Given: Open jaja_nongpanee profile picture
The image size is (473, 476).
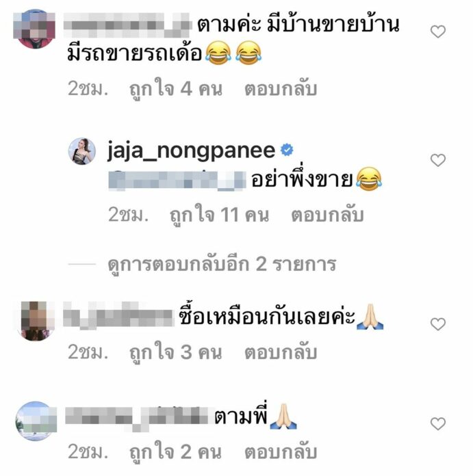Looking at the screenshot, I should 81,151.
